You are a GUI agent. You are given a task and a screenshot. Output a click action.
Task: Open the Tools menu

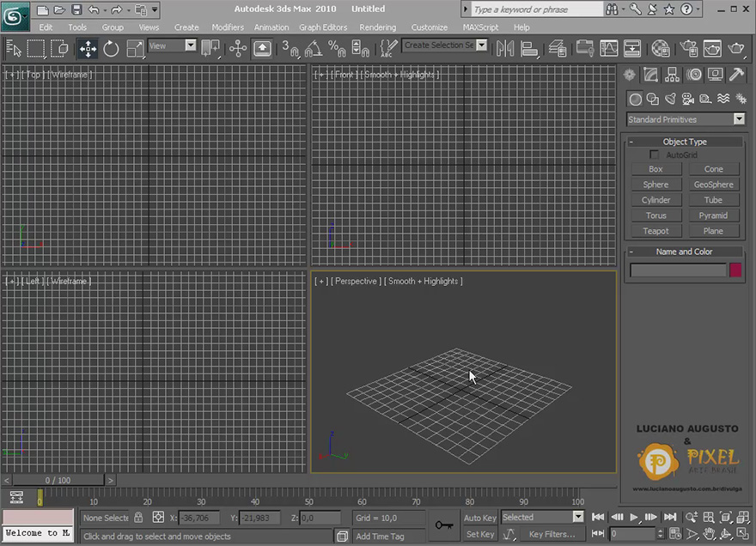(x=77, y=27)
